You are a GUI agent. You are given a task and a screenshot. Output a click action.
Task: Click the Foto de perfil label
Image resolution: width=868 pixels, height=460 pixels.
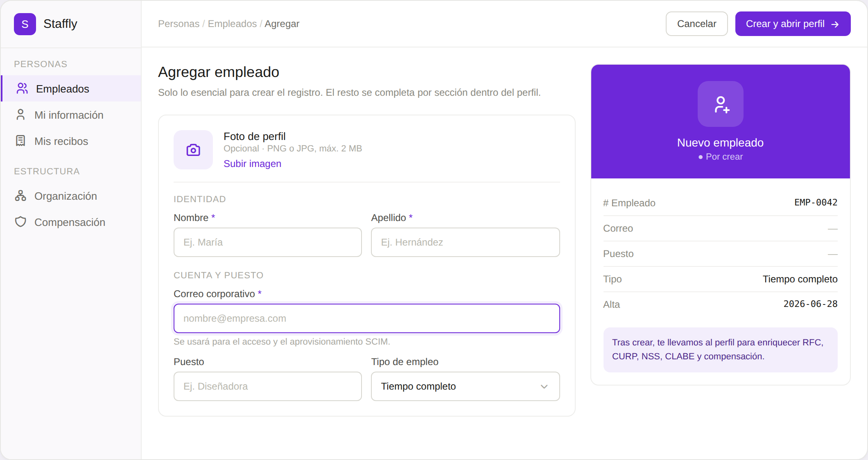click(254, 136)
